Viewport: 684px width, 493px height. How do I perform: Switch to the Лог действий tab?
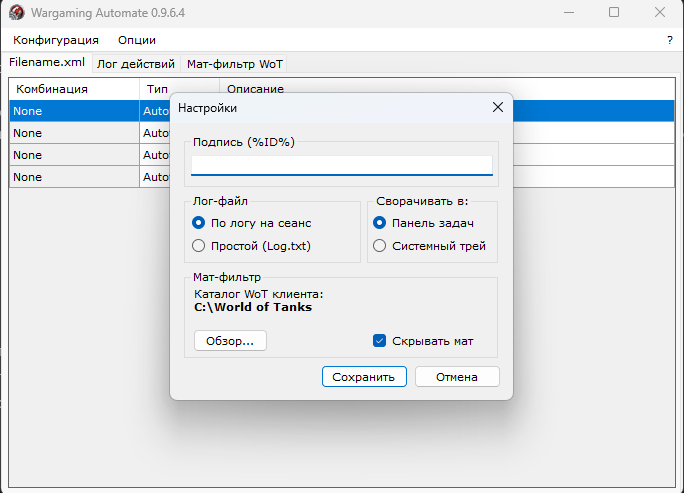[x=136, y=64]
